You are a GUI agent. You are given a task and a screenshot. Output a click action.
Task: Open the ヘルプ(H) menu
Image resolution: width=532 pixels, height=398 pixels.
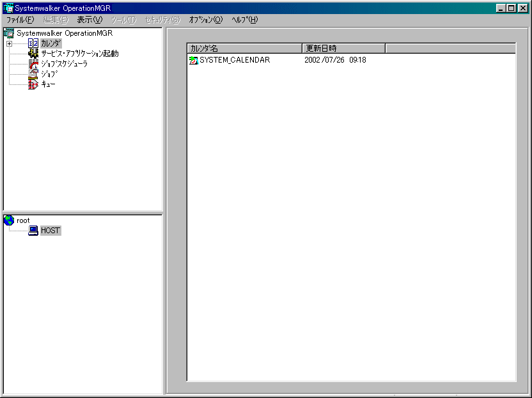click(x=245, y=20)
